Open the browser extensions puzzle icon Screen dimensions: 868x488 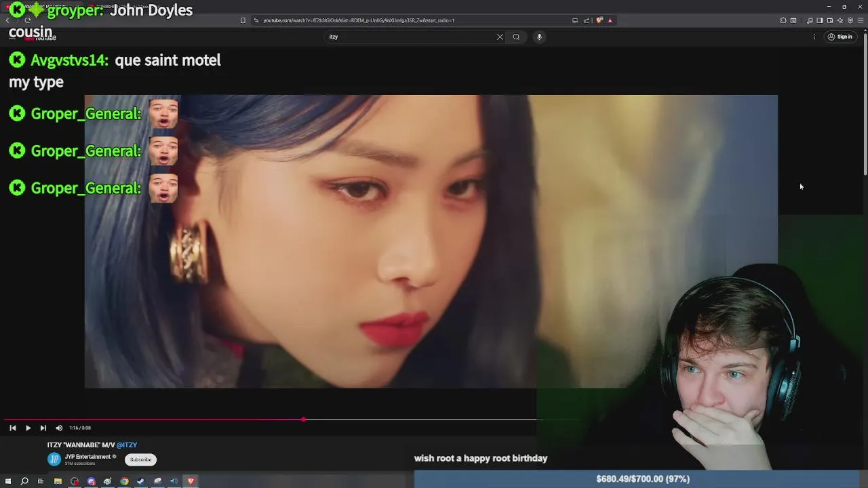point(783,20)
